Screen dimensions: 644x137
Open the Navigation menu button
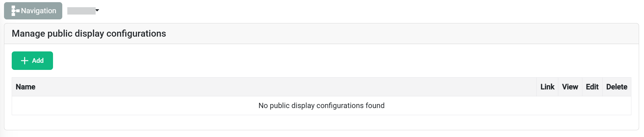tap(33, 11)
